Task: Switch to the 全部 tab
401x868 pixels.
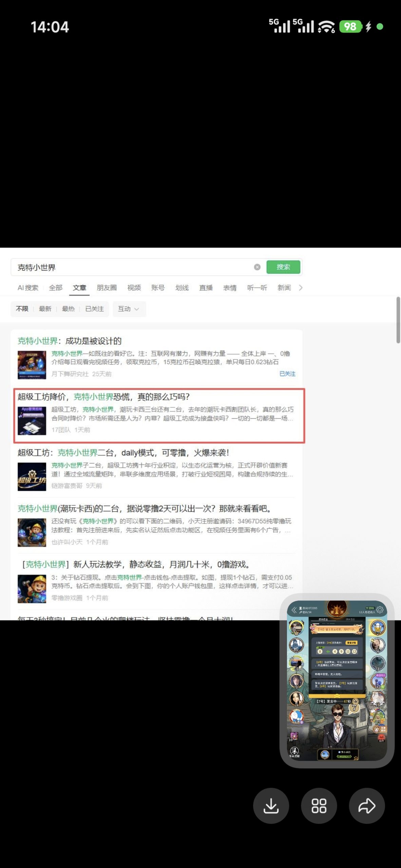Action: (56, 288)
